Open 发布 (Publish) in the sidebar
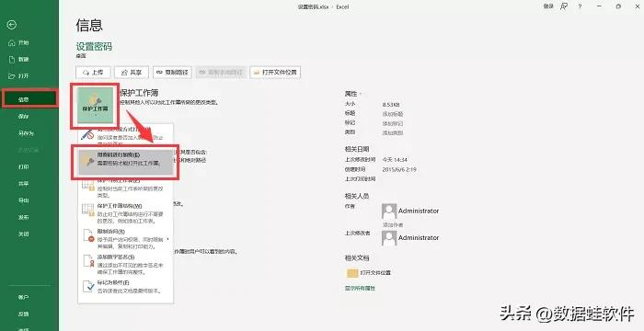The image size is (644, 331). click(x=23, y=217)
